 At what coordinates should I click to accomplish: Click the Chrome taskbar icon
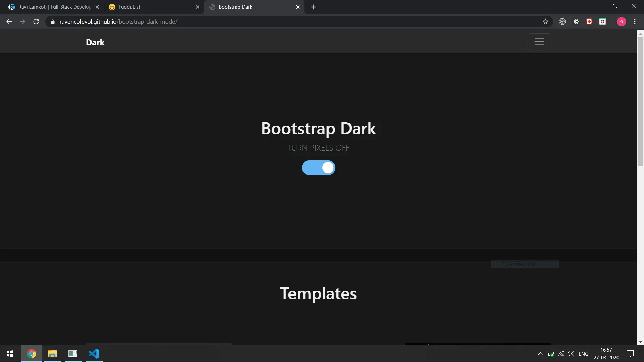31,354
